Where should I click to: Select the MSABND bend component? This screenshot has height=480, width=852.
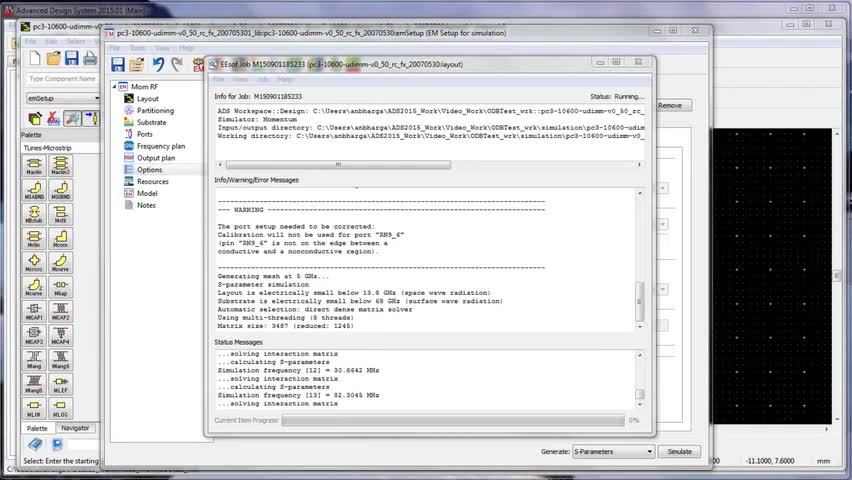(x=34, y=190)
